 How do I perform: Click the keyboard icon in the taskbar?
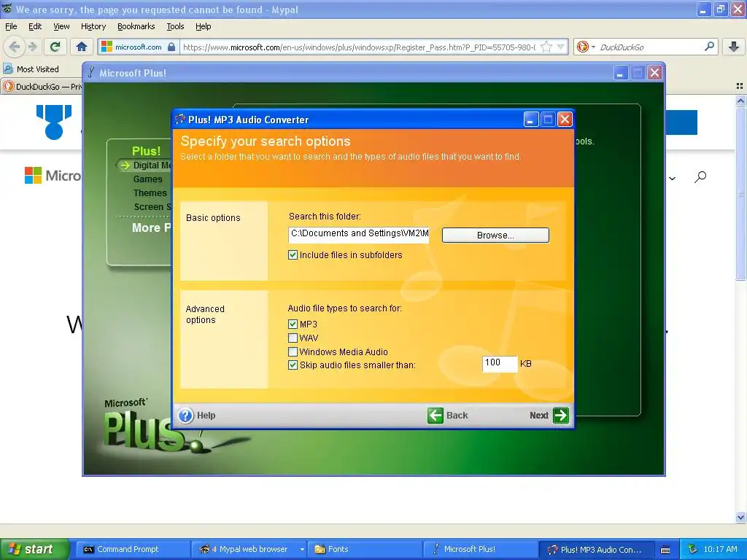click(665, 550)
